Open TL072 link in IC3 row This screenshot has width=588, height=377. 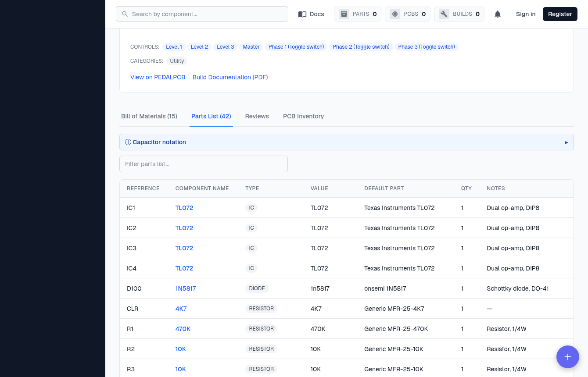pyautogui.click(x=184, y=248)
